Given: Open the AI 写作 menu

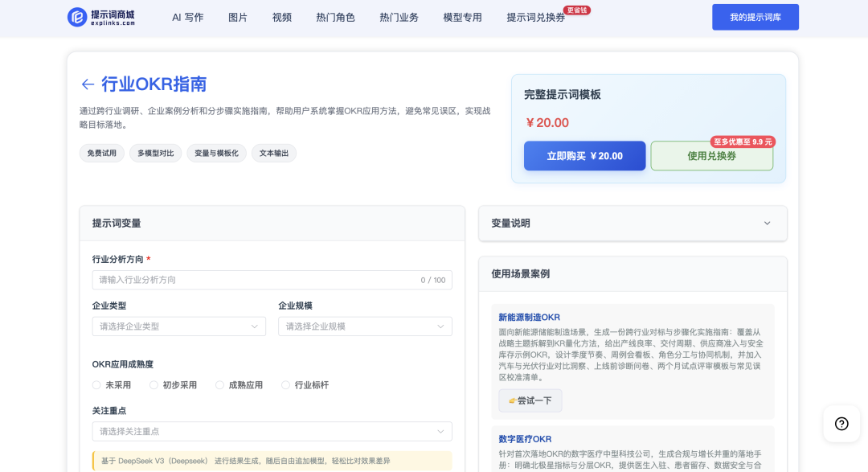Looking at the screenshot, I should [187, 18].
